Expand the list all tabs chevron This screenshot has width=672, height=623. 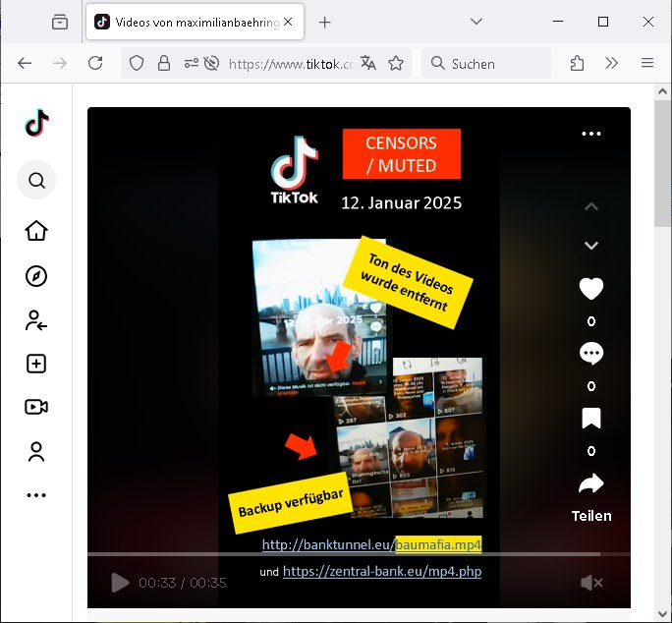pyautogui.click(x=476, y=22)
